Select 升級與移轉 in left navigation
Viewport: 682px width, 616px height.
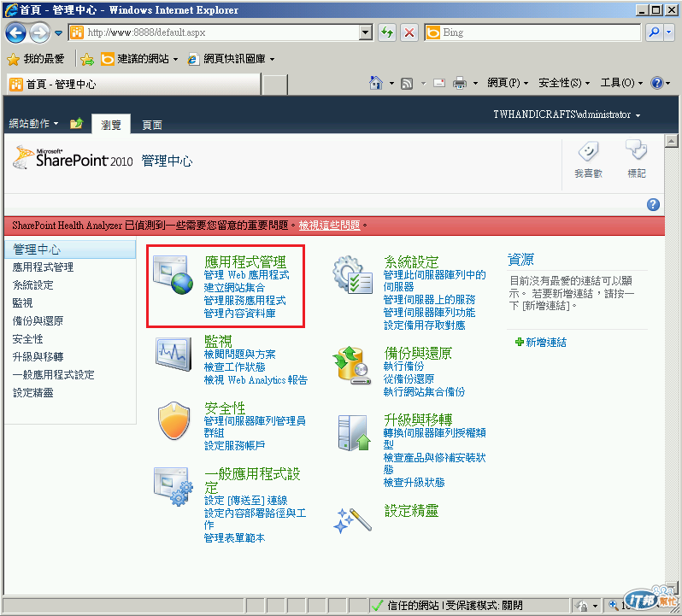coord(38,357)
